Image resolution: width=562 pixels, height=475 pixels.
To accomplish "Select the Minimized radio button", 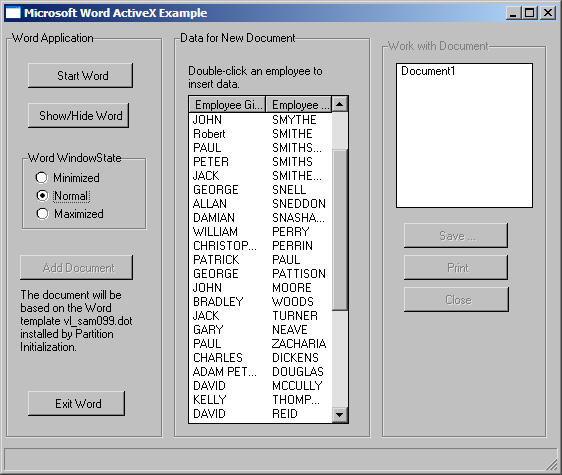I will [x=42, y=177].
